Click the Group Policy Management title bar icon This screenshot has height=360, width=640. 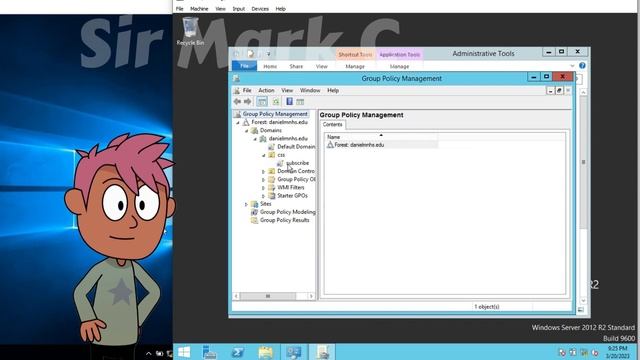pos(236,78)
